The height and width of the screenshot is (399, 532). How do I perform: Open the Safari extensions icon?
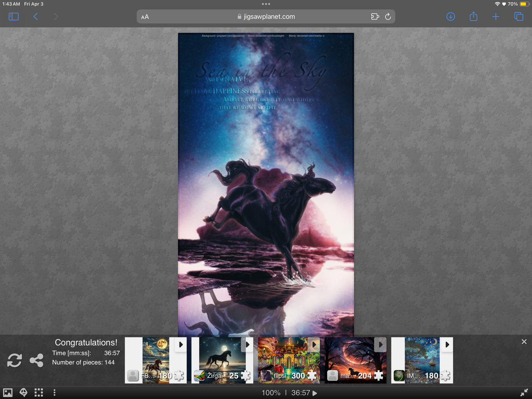375,17
